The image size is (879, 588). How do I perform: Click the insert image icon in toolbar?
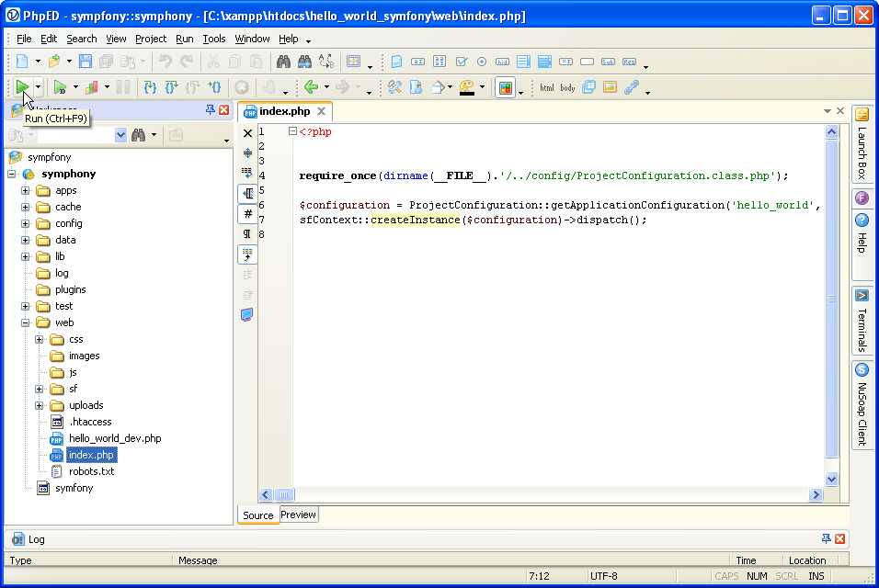pyautogui.click(x=609, y=88)
